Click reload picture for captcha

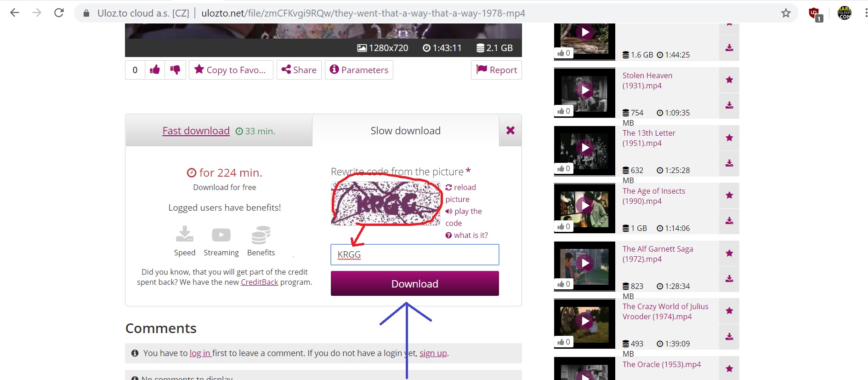click(460, 193)
